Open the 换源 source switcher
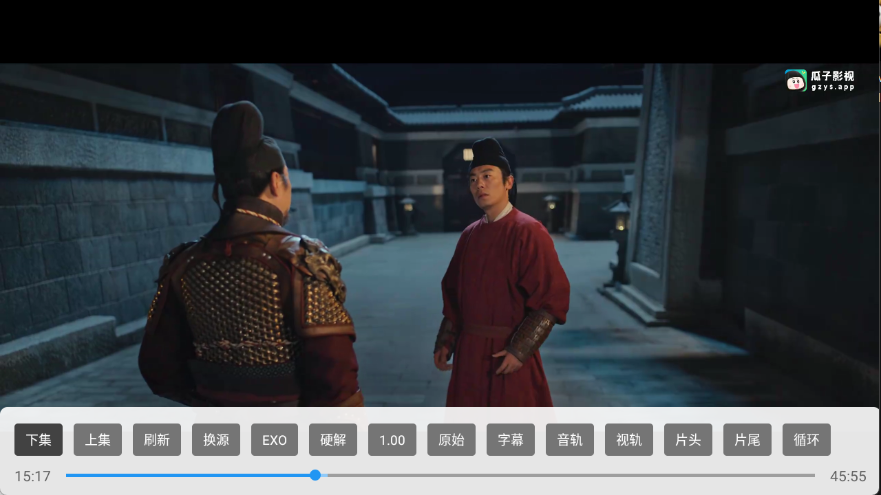This screenshot has height=495, width=881. click(x=216, y=440)
